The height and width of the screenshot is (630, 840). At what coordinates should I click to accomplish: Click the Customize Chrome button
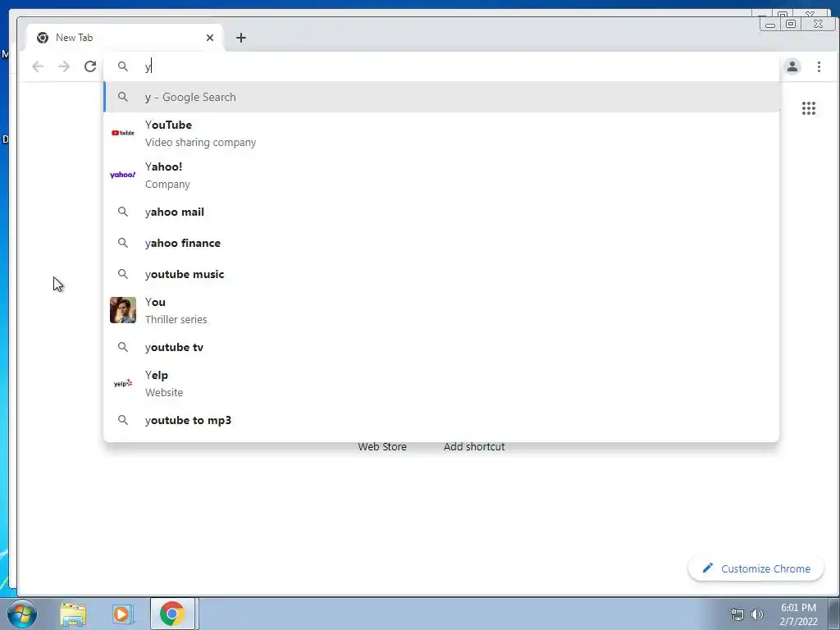tap(756, 568)
